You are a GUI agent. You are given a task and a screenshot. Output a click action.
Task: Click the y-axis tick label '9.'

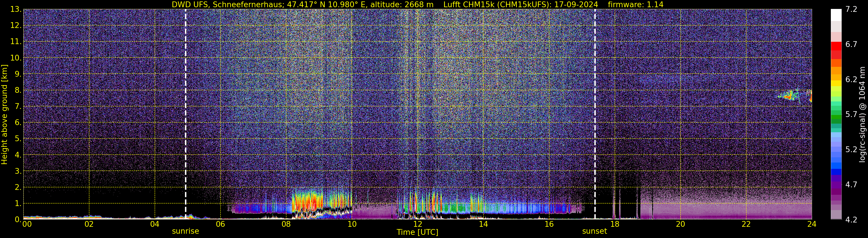tap(18, 74)
